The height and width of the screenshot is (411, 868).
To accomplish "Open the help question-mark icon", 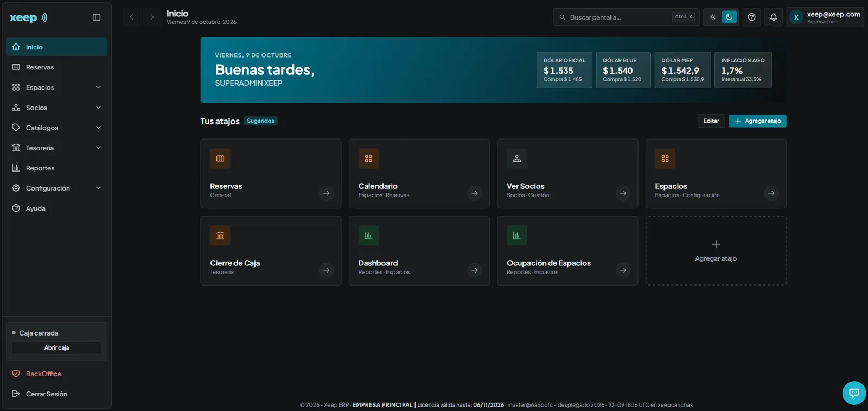I will point(751,17).
